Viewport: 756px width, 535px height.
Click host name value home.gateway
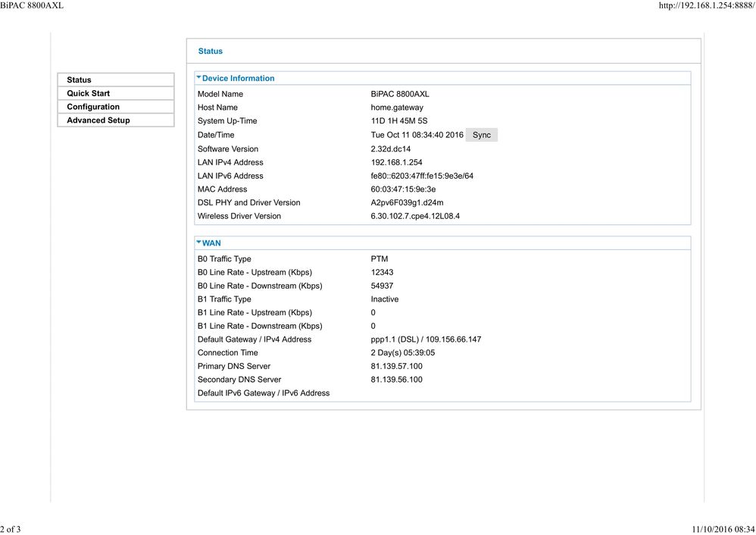point(397,108)
